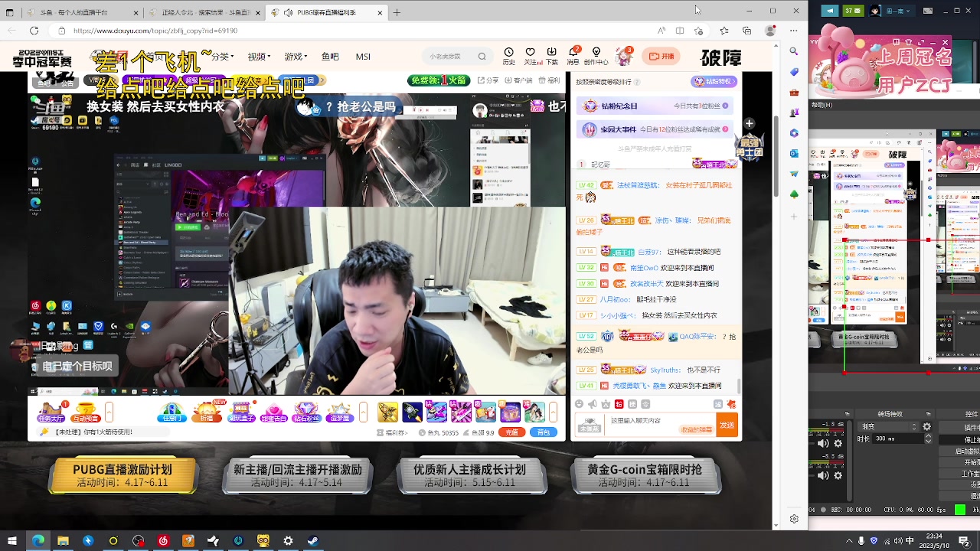Click the 下载 download icon in header

coord(552,55)
